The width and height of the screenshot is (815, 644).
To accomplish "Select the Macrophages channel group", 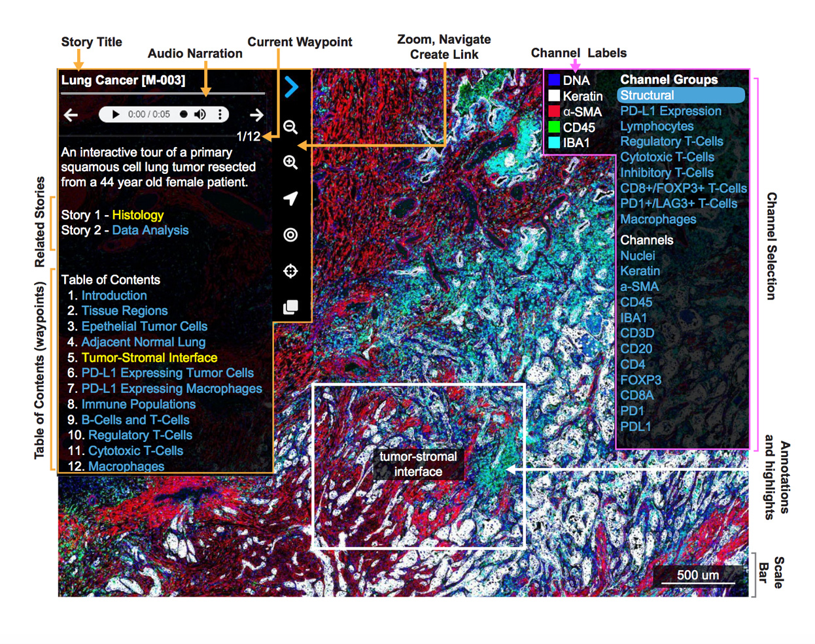I will [x=658, y=220].
